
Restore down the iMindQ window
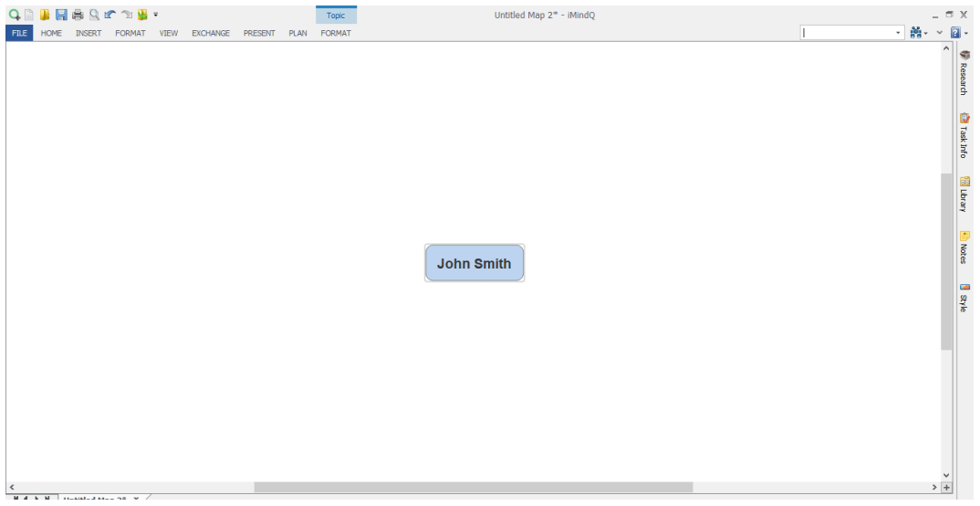pyautogui.click(x=949, y=15)
